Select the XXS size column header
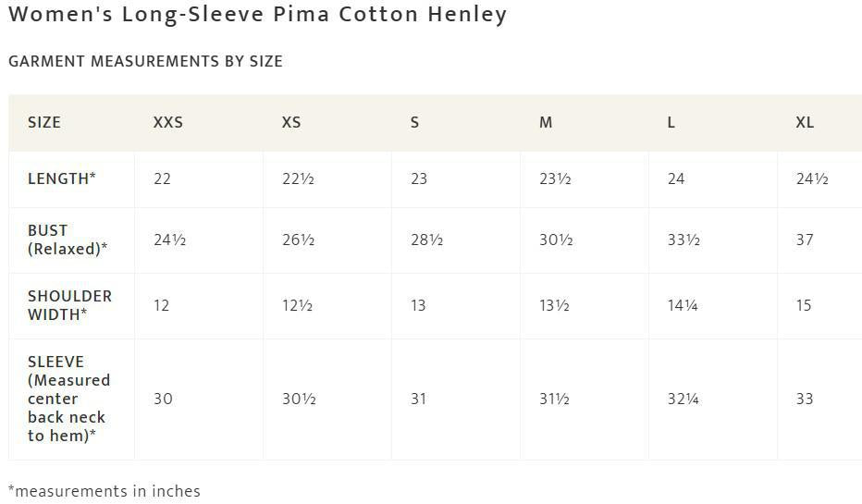 pyautogui.click(x=168, y=122)
